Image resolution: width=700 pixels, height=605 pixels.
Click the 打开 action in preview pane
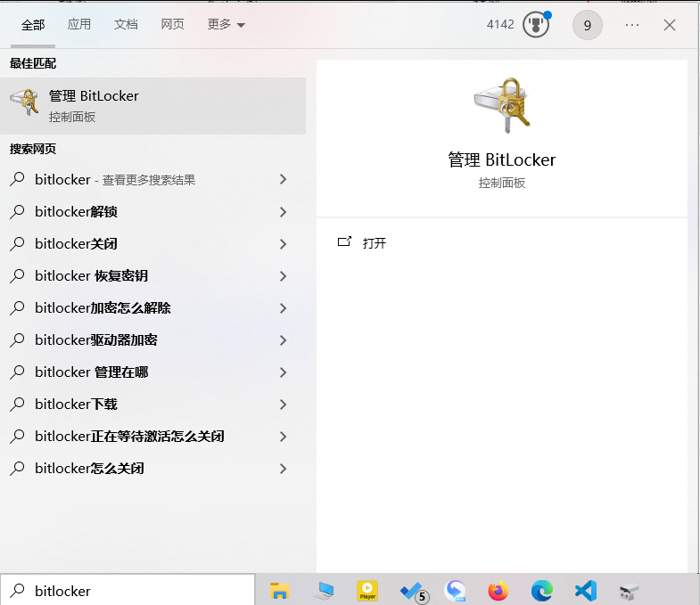(x=375, y=242)
